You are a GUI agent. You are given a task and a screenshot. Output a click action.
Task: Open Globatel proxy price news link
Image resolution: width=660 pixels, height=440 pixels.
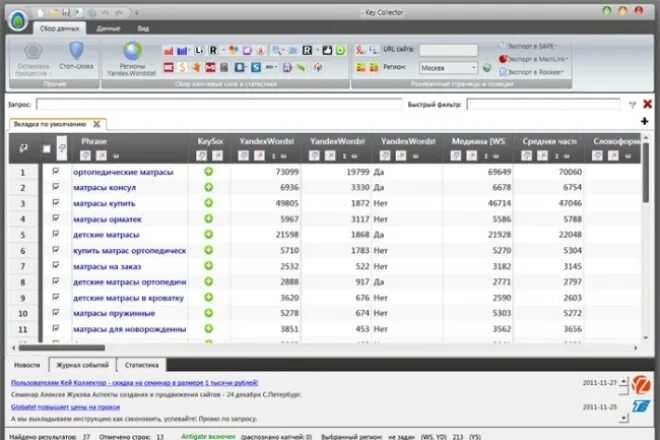[x=65, y=407]
